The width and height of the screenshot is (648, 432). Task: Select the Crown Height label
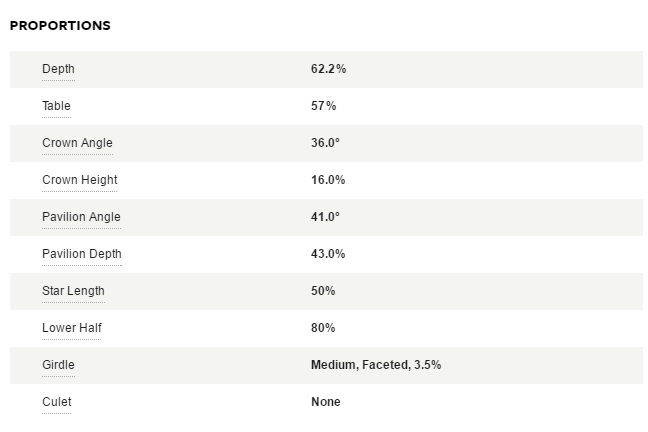79,180
